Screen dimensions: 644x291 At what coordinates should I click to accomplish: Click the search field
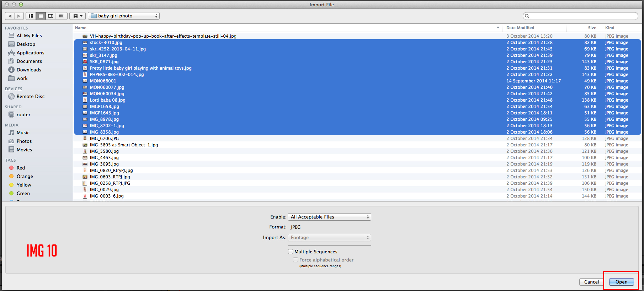(x=580, y=16)
